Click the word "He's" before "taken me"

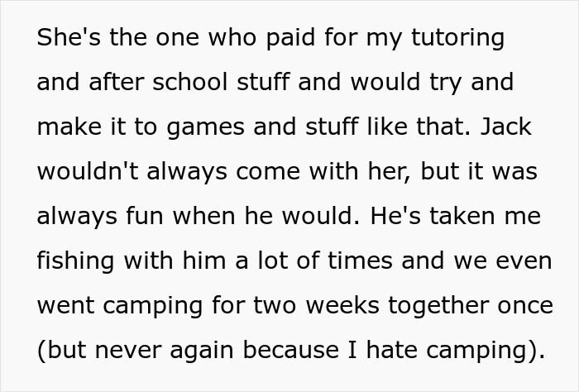[395, 216]
